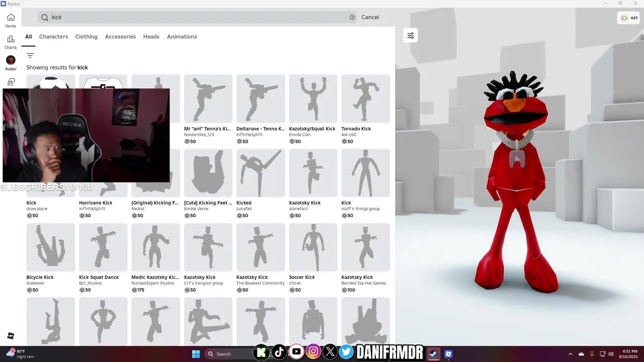Open the taskbar volume icon

point(611,354)
